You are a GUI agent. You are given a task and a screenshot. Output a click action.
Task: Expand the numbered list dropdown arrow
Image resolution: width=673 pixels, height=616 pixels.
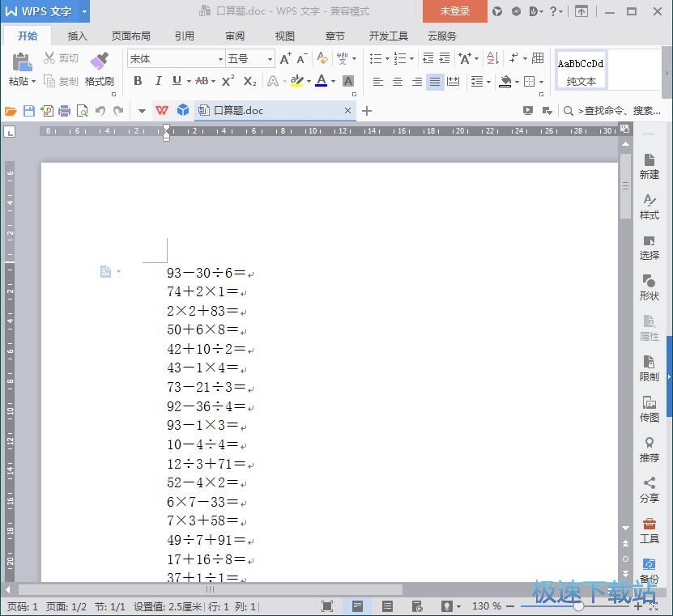(411, 58)
